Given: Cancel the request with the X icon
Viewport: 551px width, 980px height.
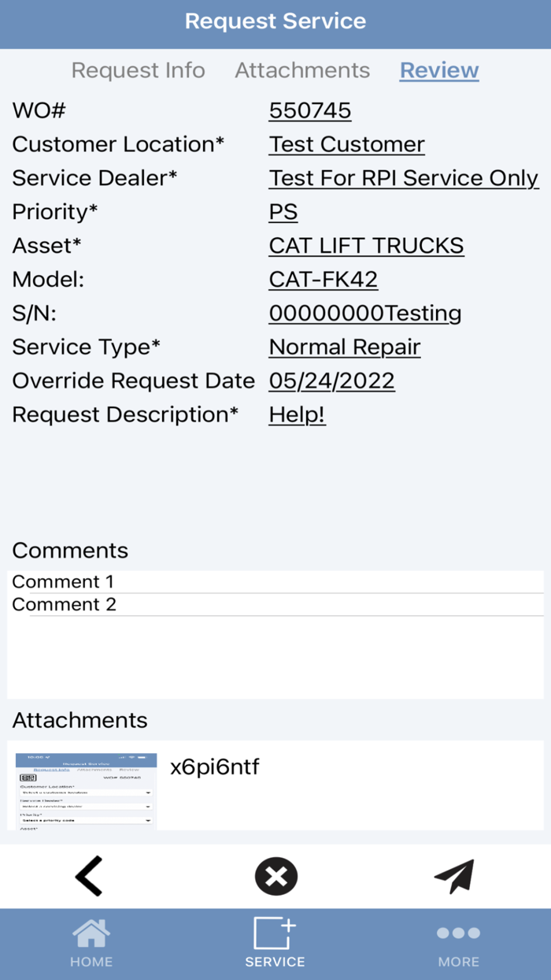Looking at the screenshot, I should tap(275, 875).
